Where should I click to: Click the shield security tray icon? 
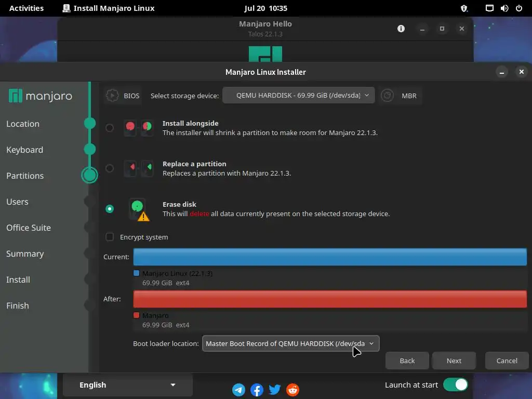coord(464,8)
